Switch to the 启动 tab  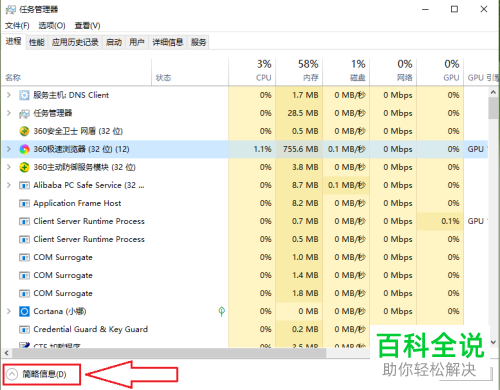point(114,42)
